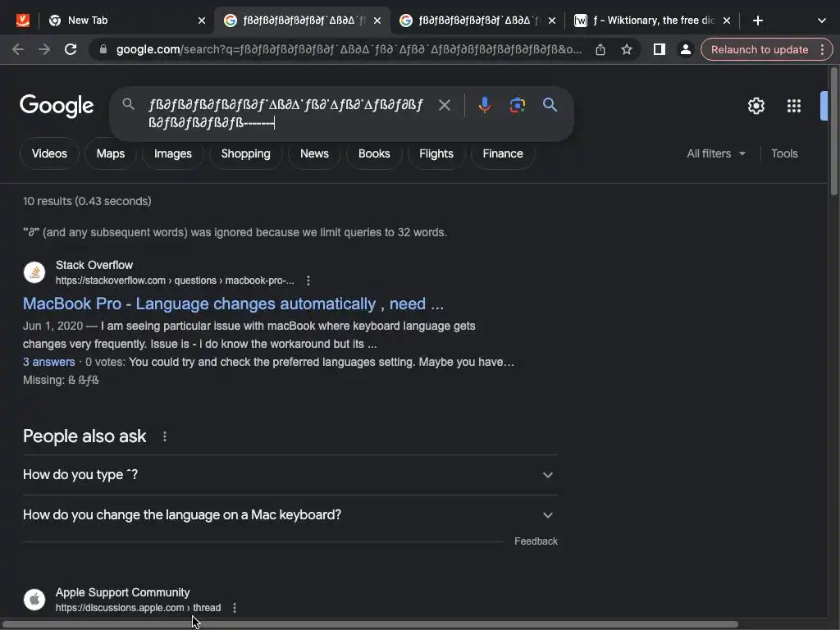Switch to the Wiktionary tab
Viewport: 840px width, 630px height.
652,21
